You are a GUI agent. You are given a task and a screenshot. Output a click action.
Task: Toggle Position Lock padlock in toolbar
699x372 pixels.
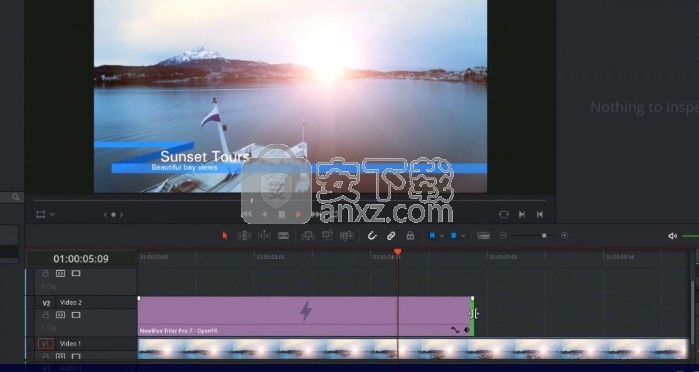pos(410,236)
